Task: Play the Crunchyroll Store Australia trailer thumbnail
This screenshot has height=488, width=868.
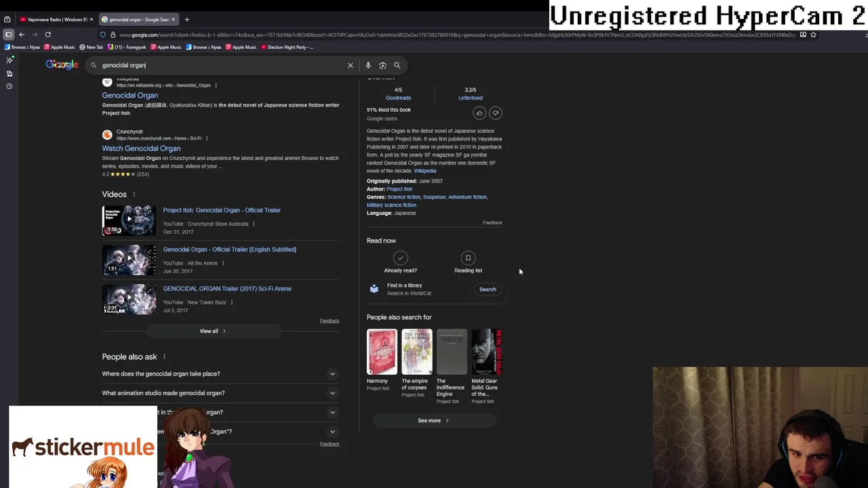Action: (x=129, y=221)
